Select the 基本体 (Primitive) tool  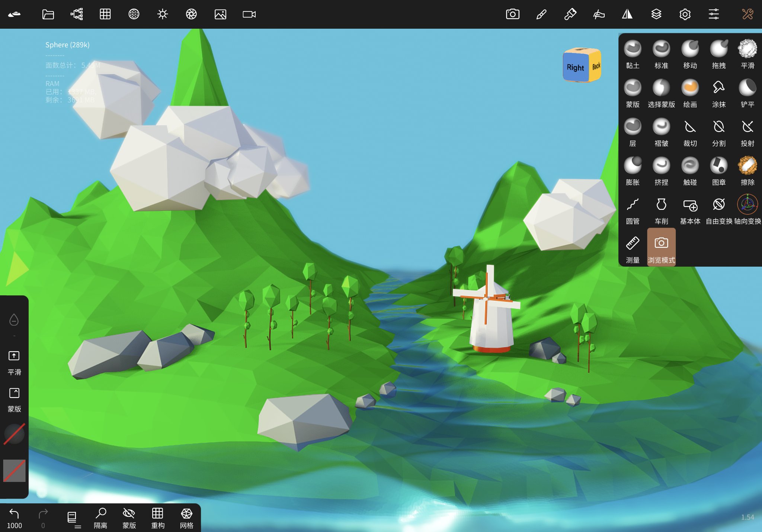click(690, 210)
